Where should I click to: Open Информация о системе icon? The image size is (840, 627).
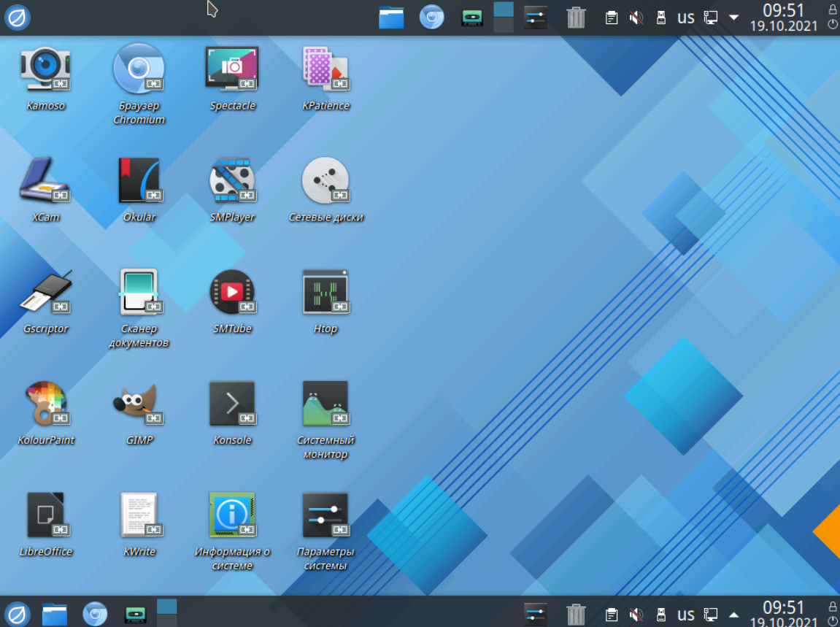232,515
